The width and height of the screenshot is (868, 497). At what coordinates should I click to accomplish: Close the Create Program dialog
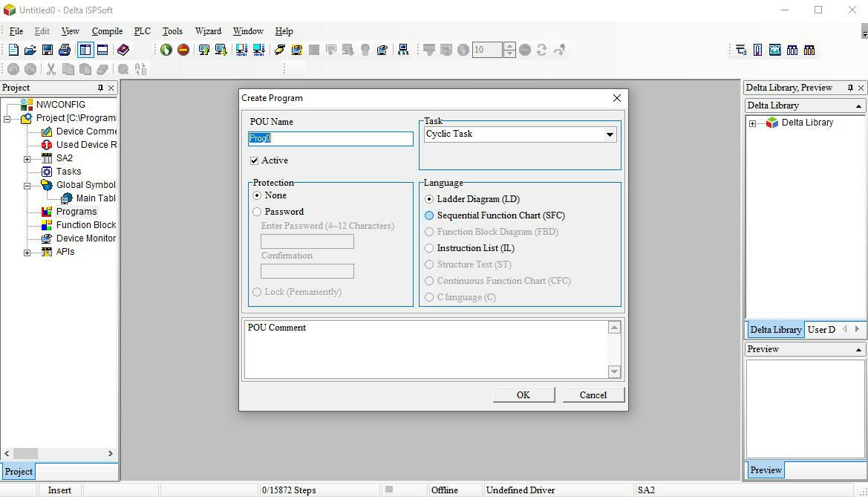617,98
